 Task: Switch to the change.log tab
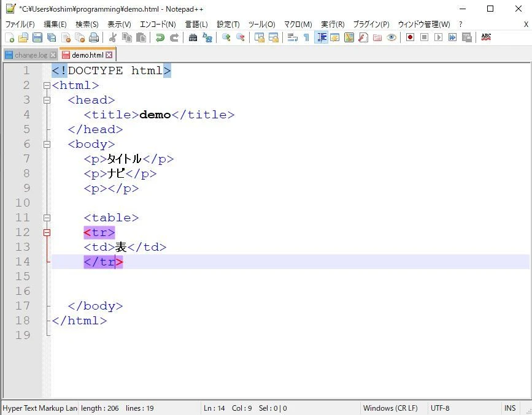[x=31, y=55]
